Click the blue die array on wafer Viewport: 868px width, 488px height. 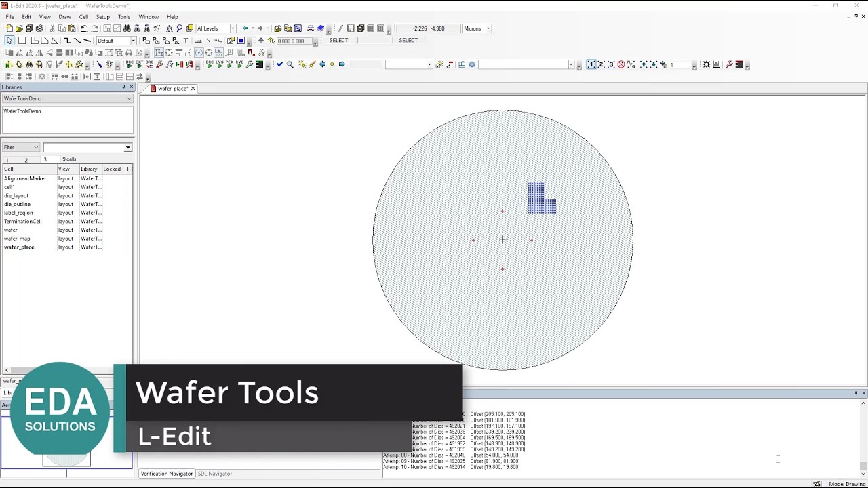pyautogui.click(x=540, y=197)
